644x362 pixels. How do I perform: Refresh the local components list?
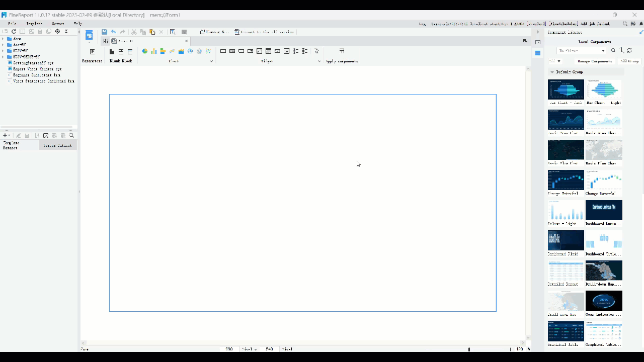tap(629, 50)
